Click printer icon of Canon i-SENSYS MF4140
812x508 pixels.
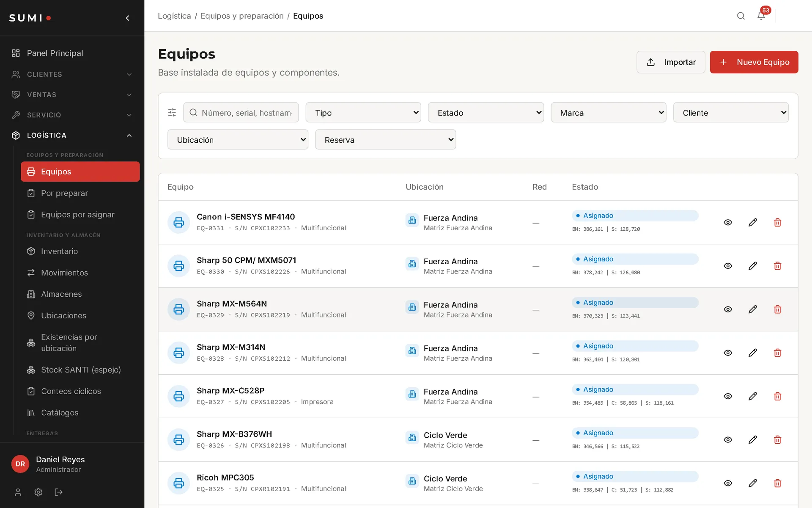pyautogui.click(x=179, y=223)
